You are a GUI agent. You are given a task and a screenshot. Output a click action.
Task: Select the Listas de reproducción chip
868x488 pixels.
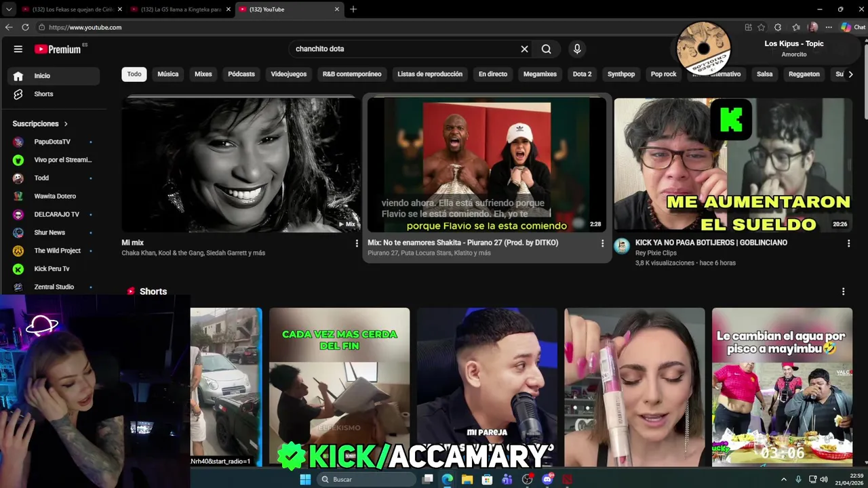coord(430,74)
